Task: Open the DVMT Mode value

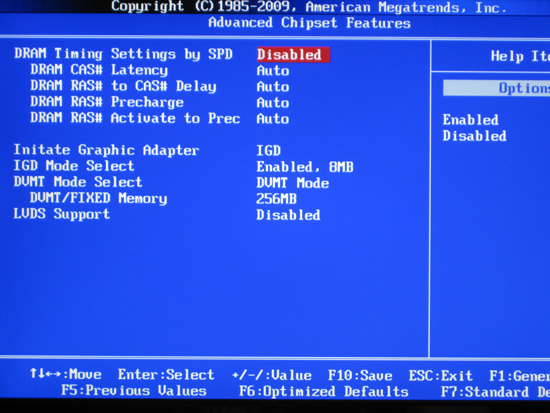Action: [293, 183]
